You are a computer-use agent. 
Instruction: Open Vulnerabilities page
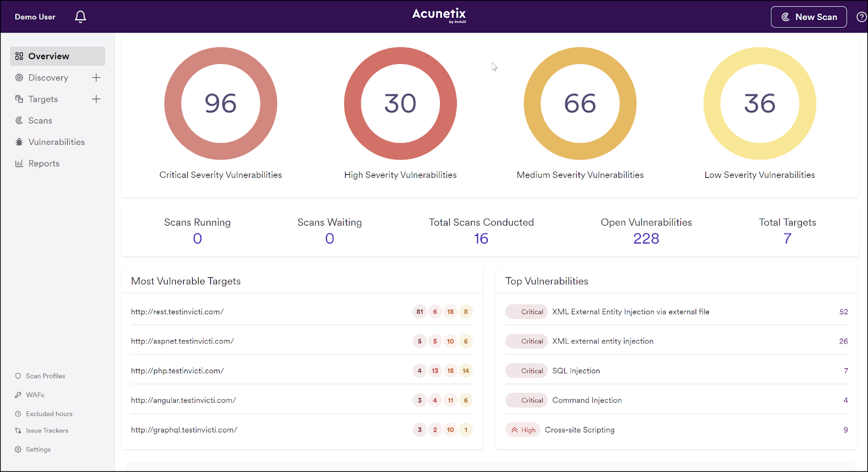pos(56,142)
